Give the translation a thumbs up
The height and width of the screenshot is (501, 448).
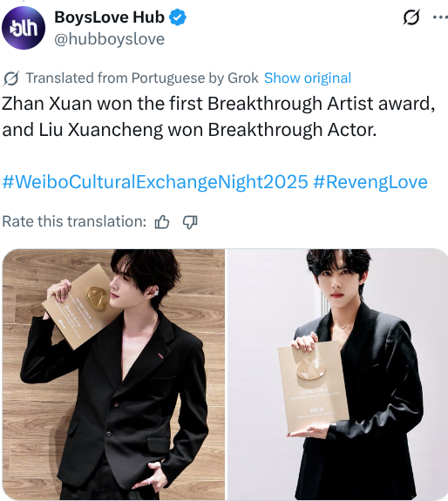(162, 221)
